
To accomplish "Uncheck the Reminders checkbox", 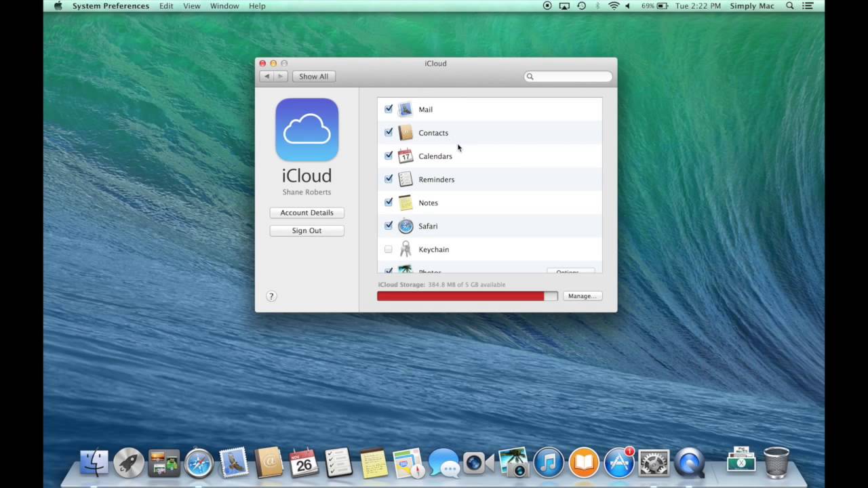I will (x=389, y=179).
